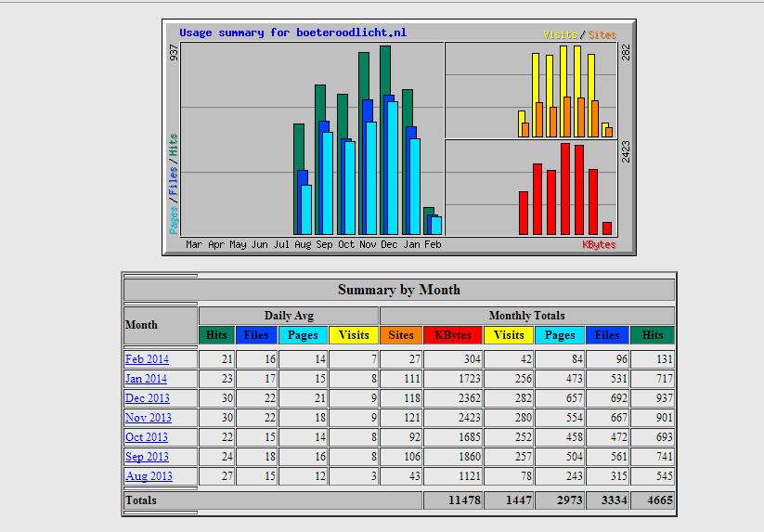Click the total KBytes value 11478
The width and height of the screenshot is (764, 532).
pyautogui.click(x=464, y=500)
